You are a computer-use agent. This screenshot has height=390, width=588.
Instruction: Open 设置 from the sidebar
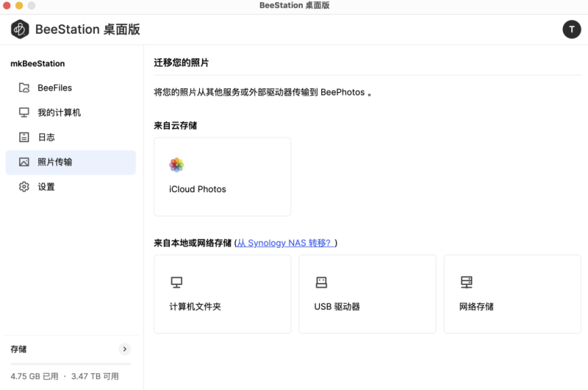[71, 187]
